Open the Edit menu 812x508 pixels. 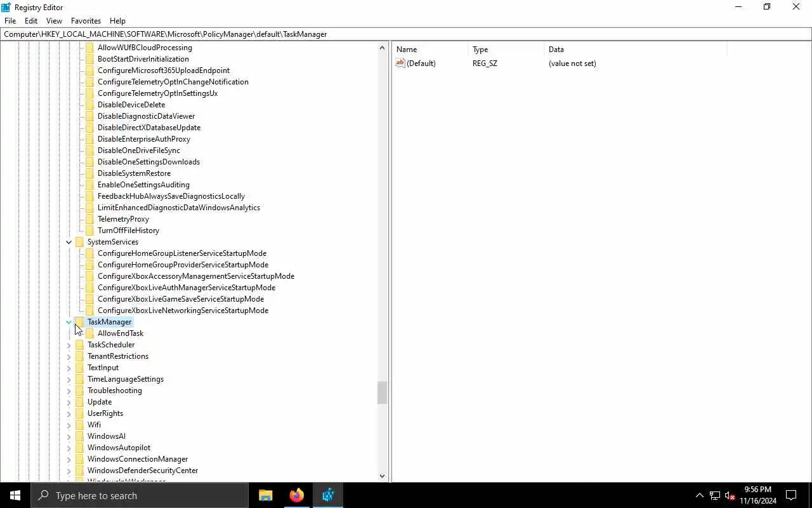click(31, 21)
